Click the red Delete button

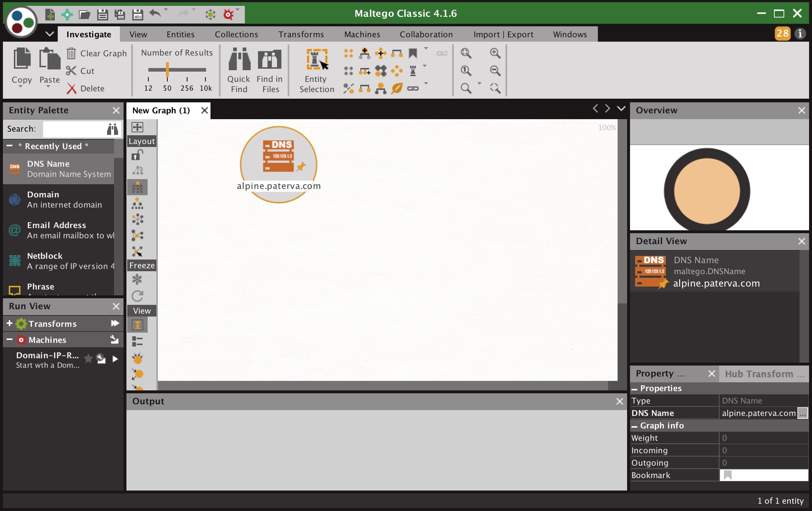click(x=85, y=88)
